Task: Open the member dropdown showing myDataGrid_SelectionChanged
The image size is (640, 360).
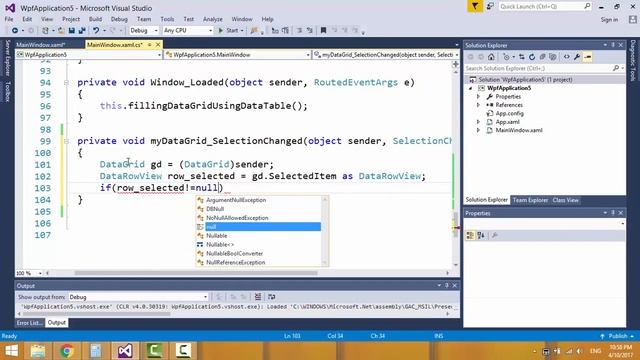Action: (x=386, y=55)
